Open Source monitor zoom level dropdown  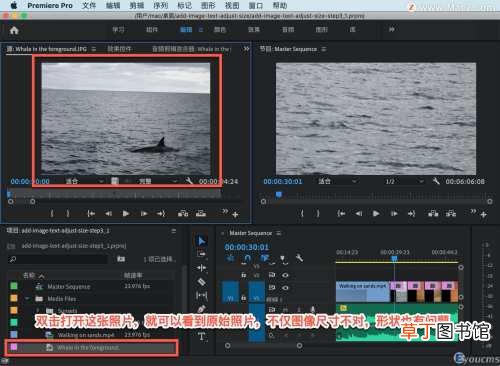coord(85,181)
